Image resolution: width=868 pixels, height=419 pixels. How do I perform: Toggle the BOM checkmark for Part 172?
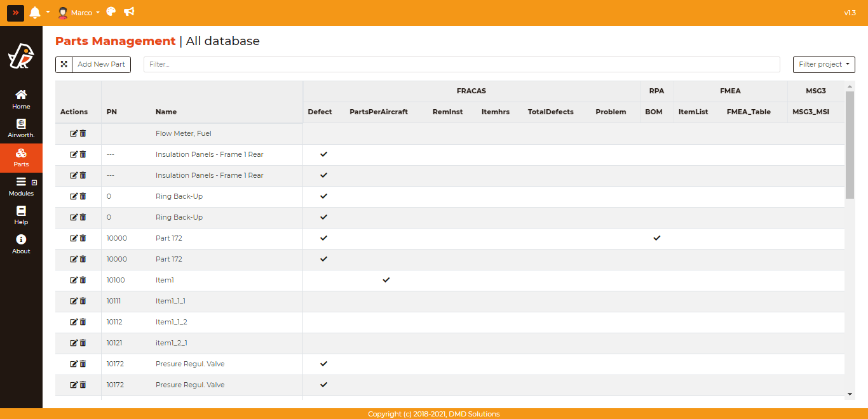tap(657, 238)
